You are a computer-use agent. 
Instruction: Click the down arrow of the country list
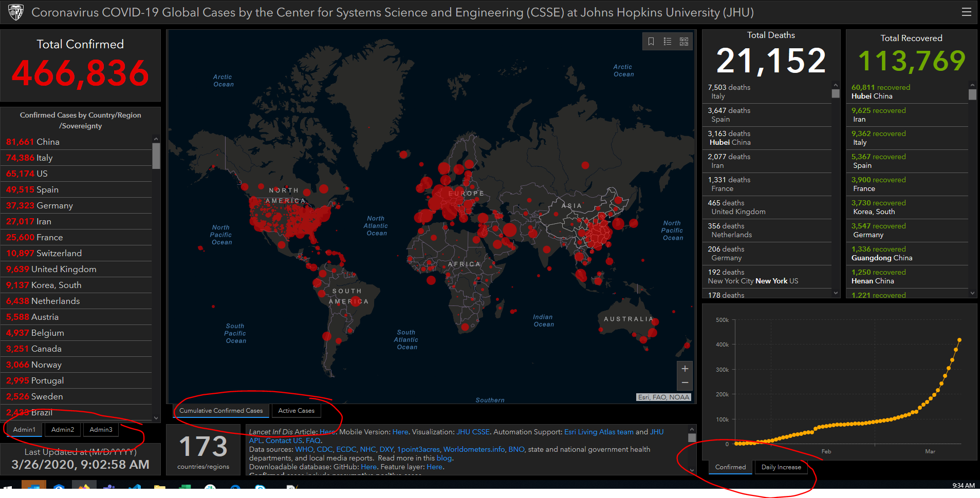pos(156,418)
